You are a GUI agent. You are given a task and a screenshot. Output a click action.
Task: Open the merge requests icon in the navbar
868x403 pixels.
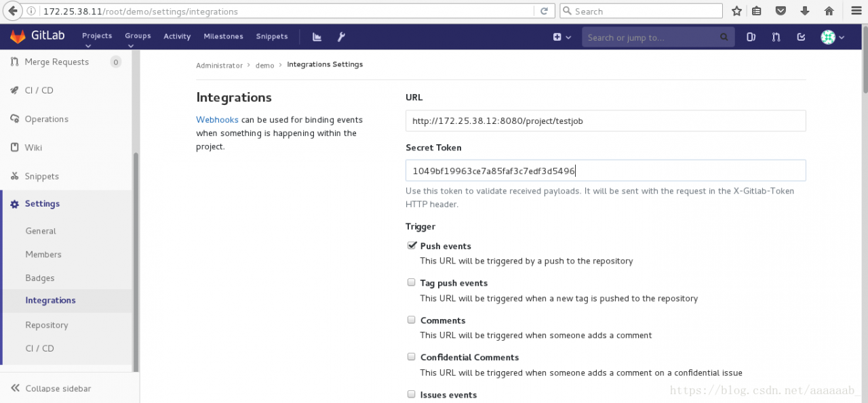[x=776, y=37]
